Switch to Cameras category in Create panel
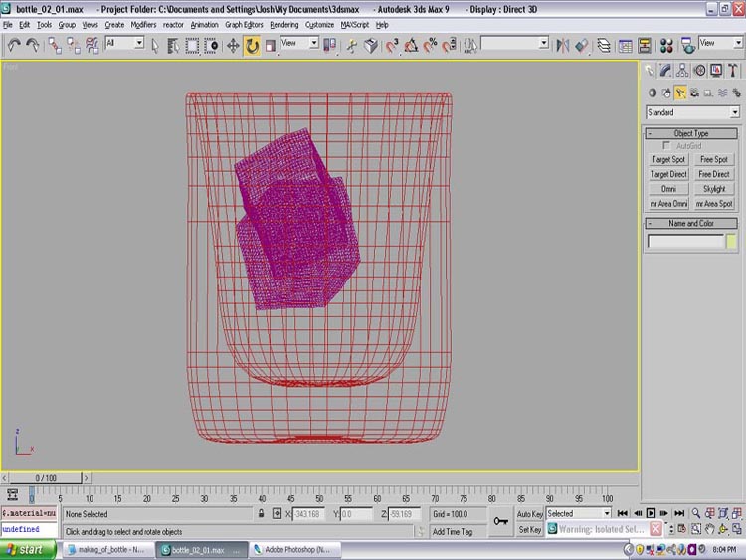This screenshot has width=746, height=560. [696, 93]
